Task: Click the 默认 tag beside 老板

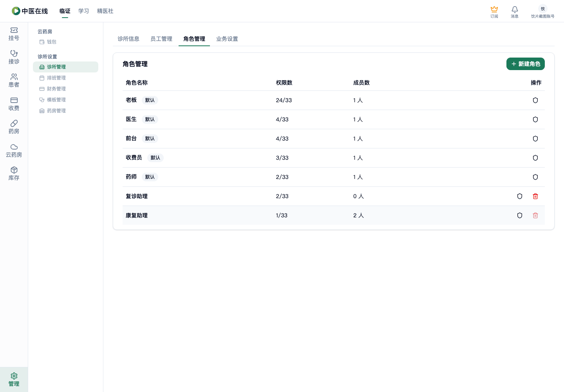Action: point(150,100)
